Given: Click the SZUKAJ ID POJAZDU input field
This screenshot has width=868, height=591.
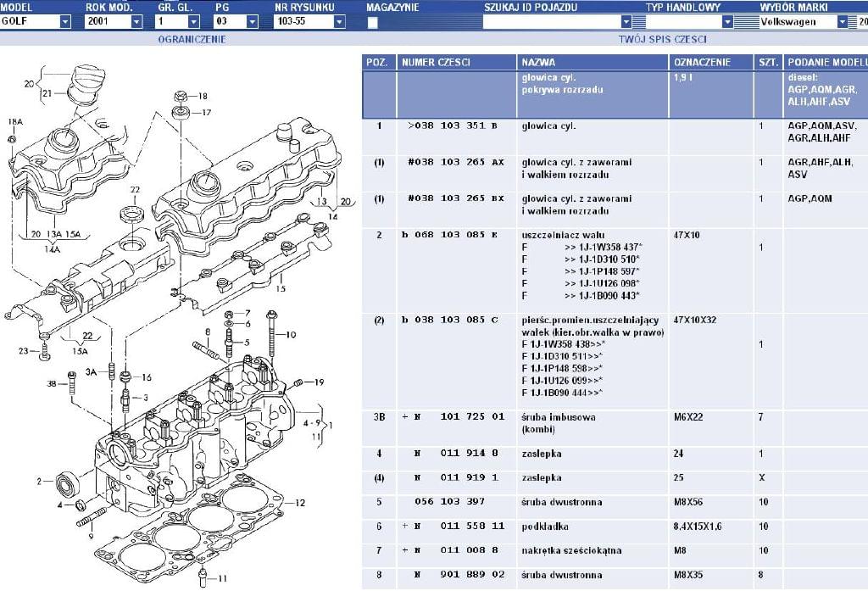Looking at the screenshot, I should click(x=551, y=22).
